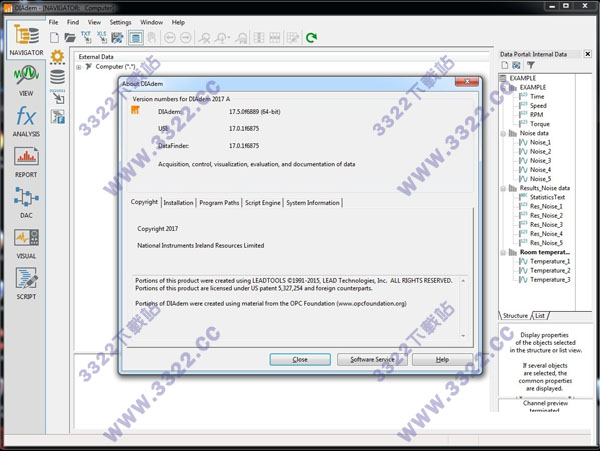This screenshot has width=600, height=451.
Task: Switch to the Structure tab in Data Portal
Action: click(x=515, y=316)
